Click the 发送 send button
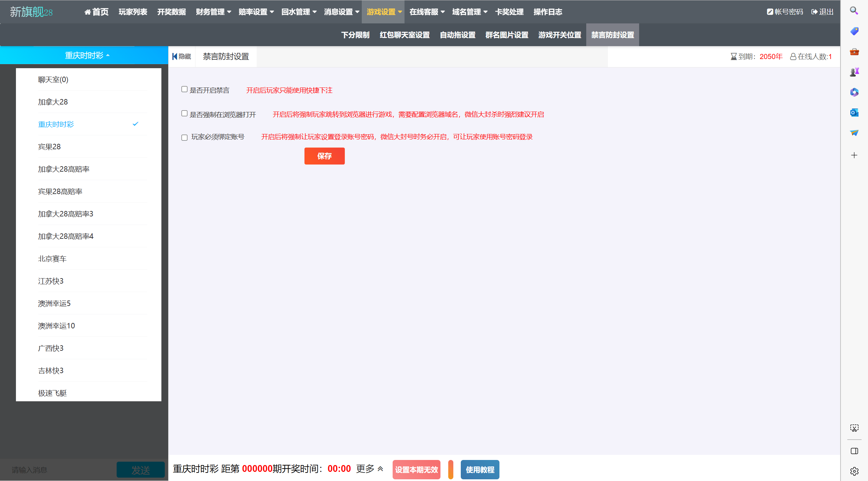Screen dimensions: 868x481 click(x=141, y=470)
